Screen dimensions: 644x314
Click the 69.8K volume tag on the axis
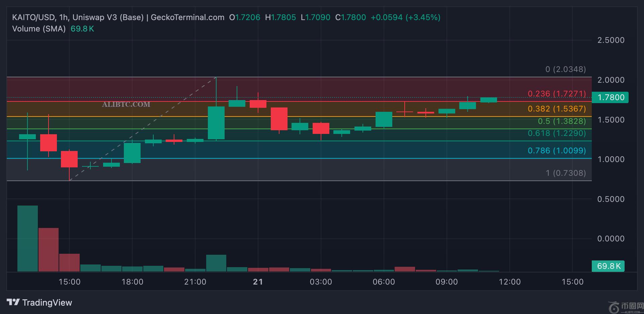click(608, 266)
